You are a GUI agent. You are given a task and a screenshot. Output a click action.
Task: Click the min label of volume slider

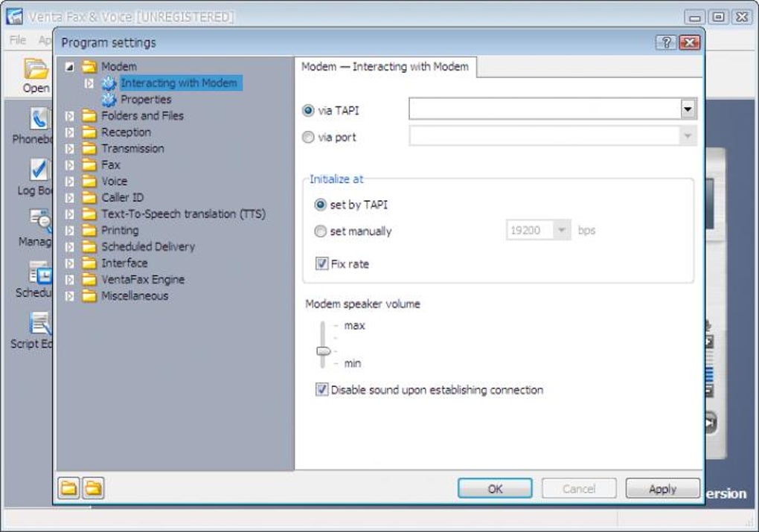coord(353,363)
